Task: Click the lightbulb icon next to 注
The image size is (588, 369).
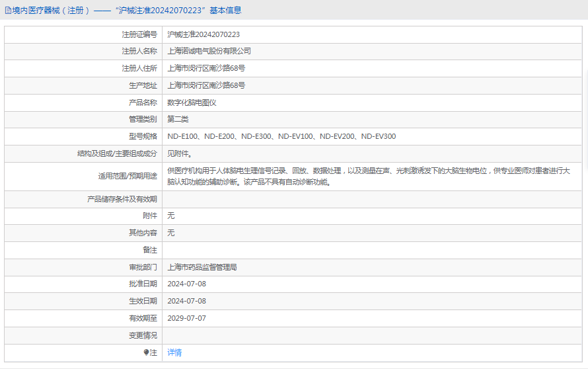Action: [146, 352]
